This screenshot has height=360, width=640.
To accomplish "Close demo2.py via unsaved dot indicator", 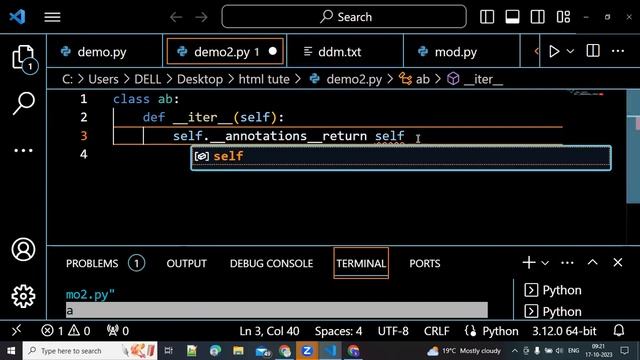I will coord(273,51).
